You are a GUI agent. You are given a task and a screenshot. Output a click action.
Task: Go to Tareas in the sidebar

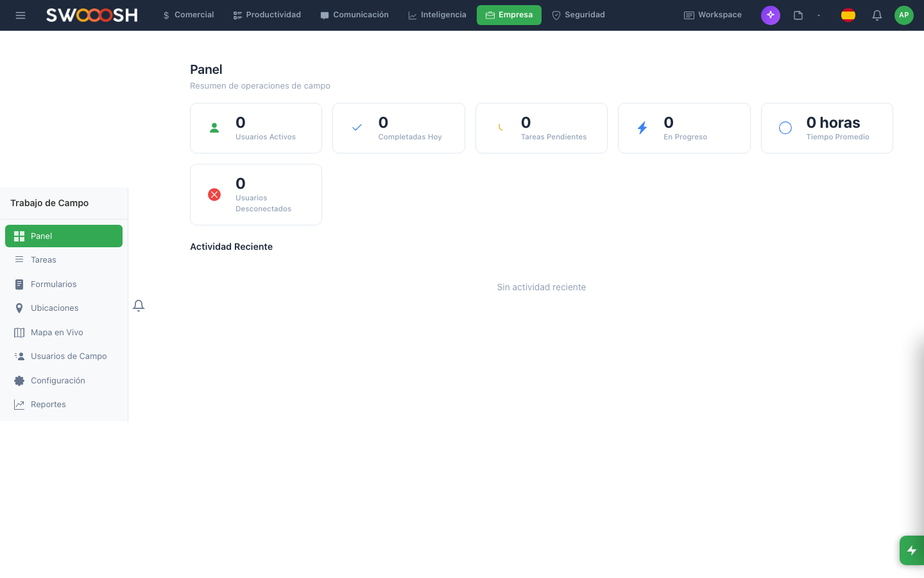44,260
